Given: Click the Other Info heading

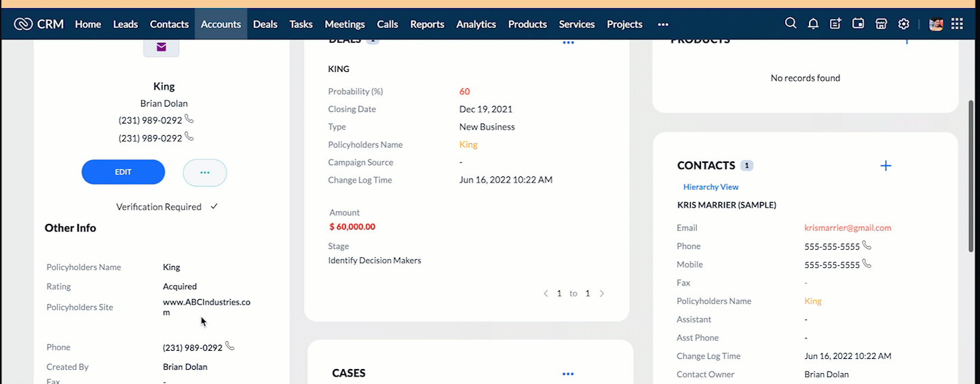Looking at the screenshot, I should [71, 228].
